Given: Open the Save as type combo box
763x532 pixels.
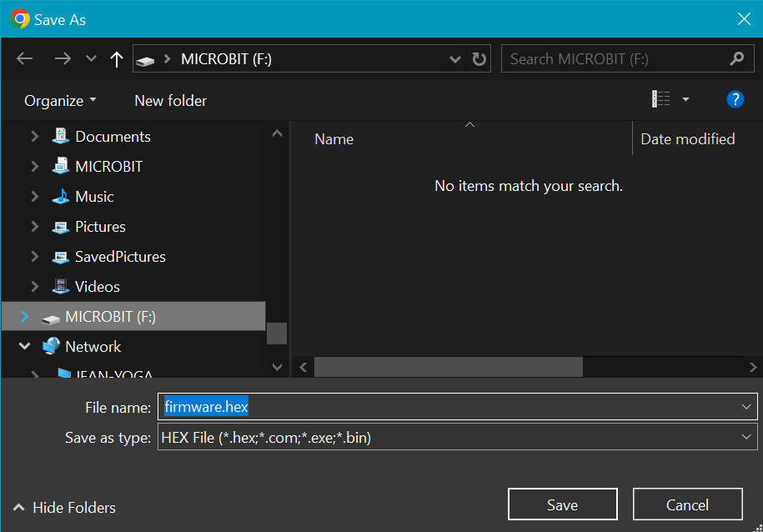Looking at the screenshot, I should click(x=458, y=437).
